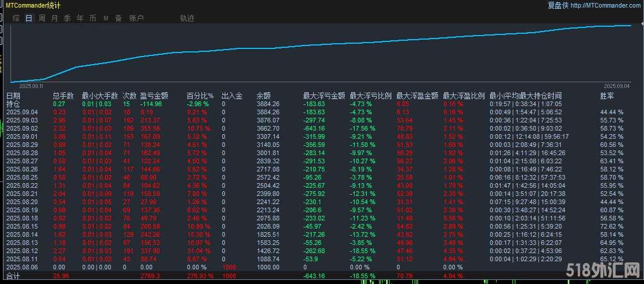Click the 最小|平均|最大持仓时间 column header
The width and height of the screenshot is (644, 284).
tap(525, 96)
